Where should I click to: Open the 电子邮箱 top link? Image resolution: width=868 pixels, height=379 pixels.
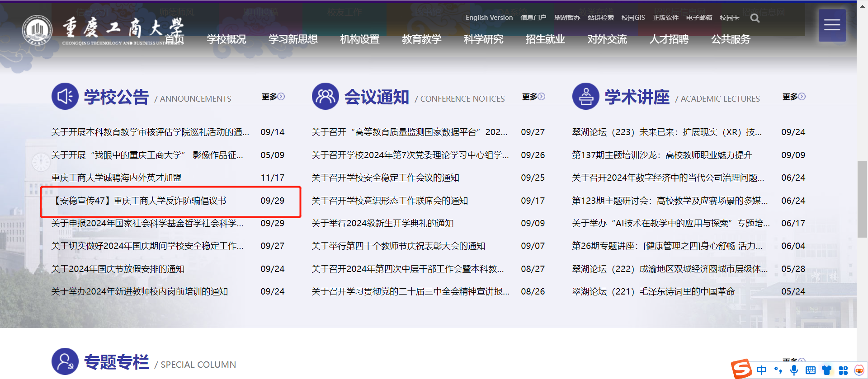(x=699, y=18)
